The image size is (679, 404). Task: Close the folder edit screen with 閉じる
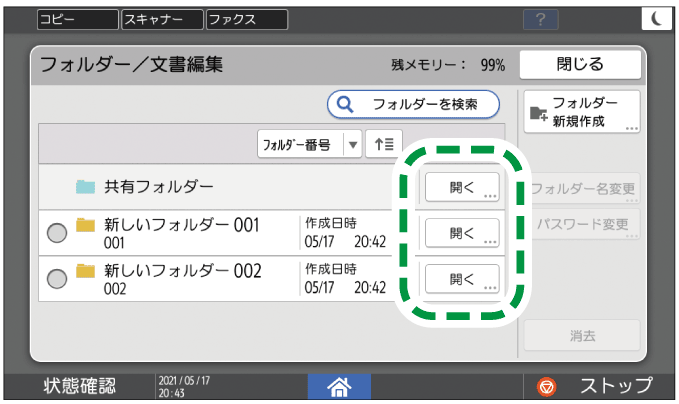[580, 65]
